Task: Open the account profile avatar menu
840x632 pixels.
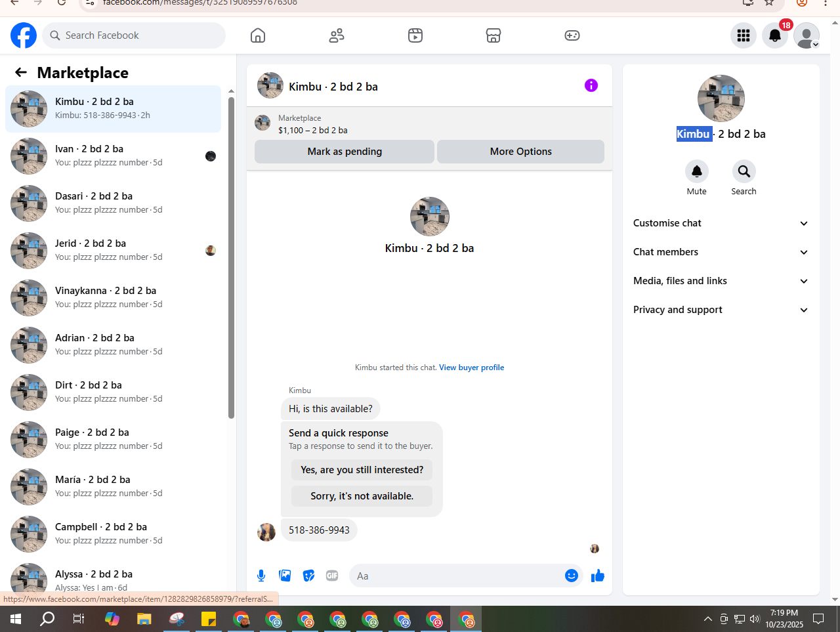Action: [x=807, y=35]
